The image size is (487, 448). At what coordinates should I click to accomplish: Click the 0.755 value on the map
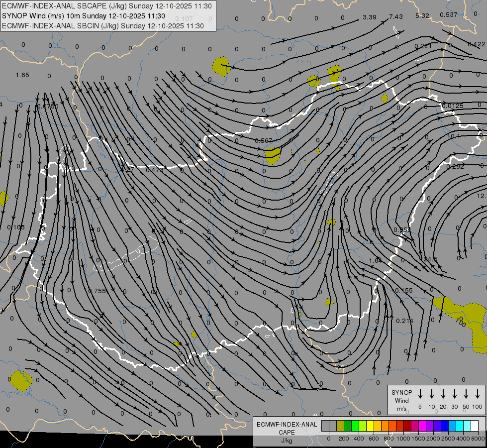pyautogui.click(x=97, y=291)
